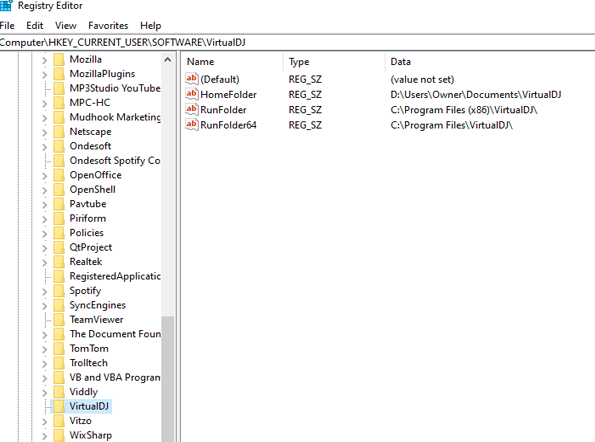Select the QtProject tree key

click(x=91, y=247)
